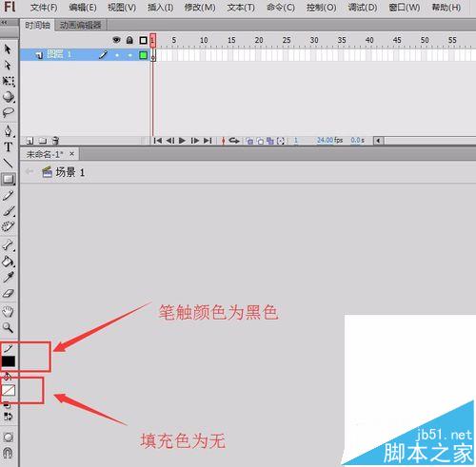Open the 插入(I) menu

click(x=160, y=8)
